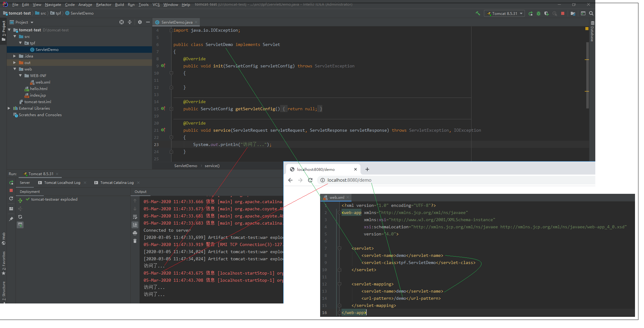Open new tab in browser window
Screen dimensions: 644x328
[x=367, y=169]
